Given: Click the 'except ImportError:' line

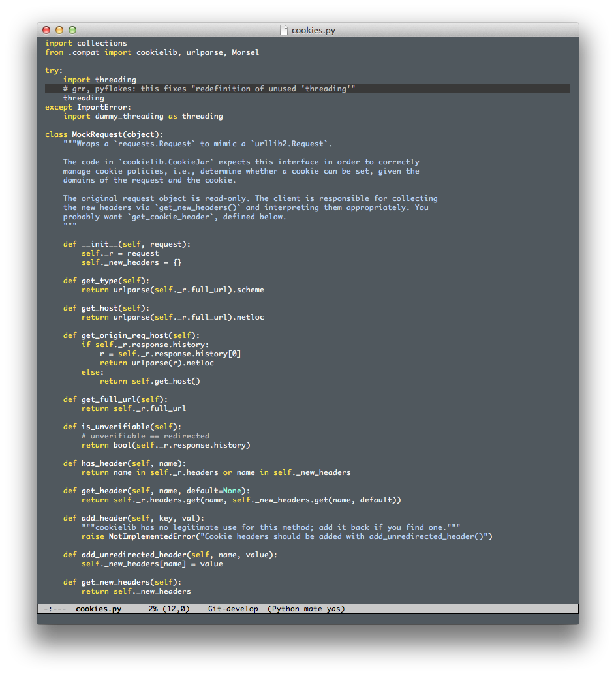Looking at the screenshot, I should click(88, 107).
